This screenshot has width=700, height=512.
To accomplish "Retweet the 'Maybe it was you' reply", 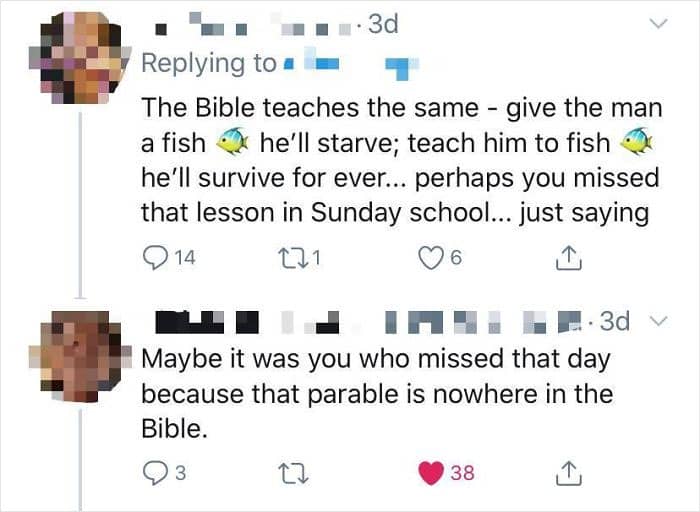I will coord(296,473).
